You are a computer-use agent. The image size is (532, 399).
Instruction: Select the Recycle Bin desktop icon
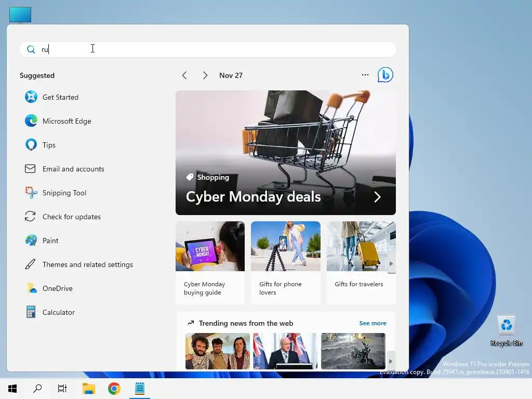(x=506, y=331)
